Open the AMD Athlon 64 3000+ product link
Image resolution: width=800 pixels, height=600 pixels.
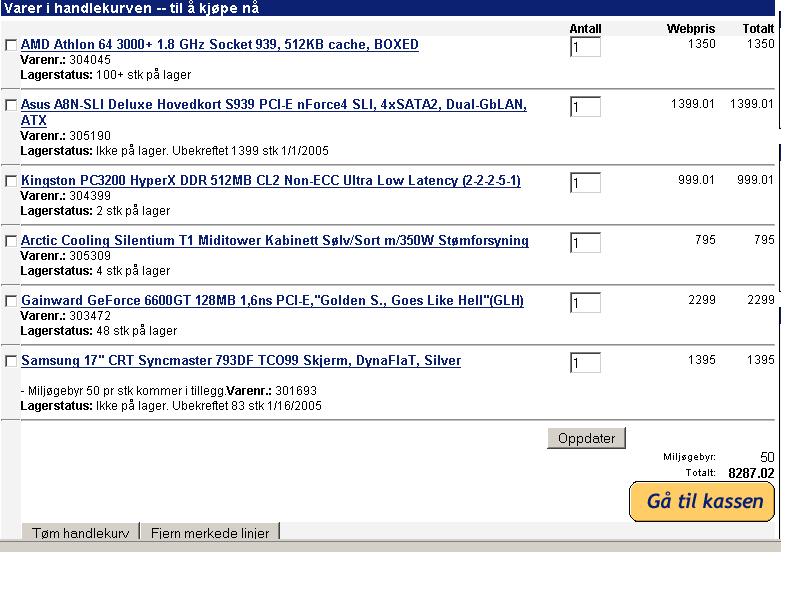219,44
